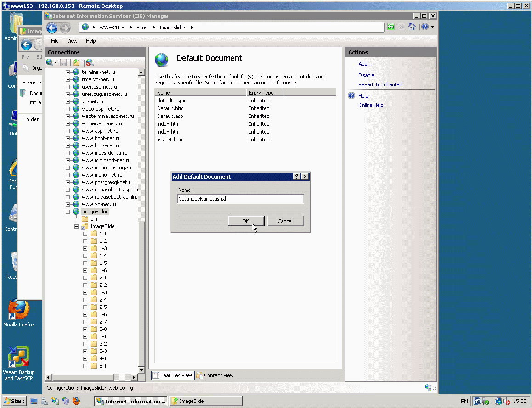Click EN language indicator in taskbar
The width and height of the screenshot is (532, 408).
tap(464, 402)
